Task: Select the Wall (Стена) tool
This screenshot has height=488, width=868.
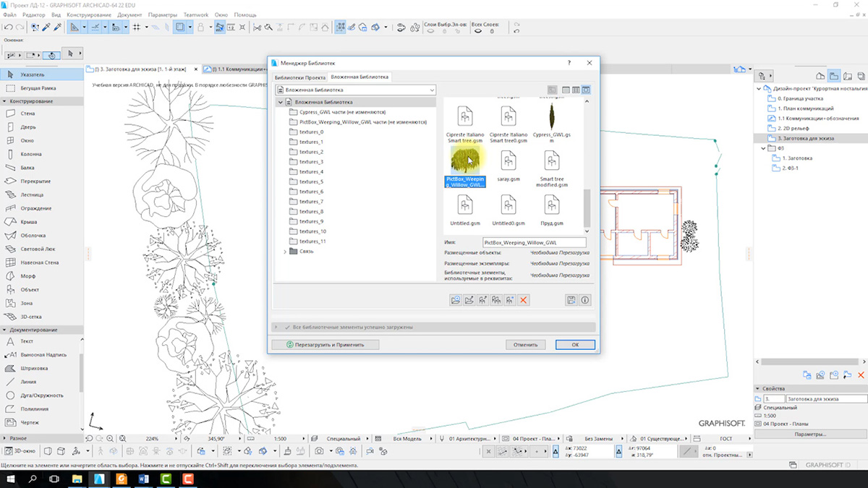Action: [x=27, y=114]
